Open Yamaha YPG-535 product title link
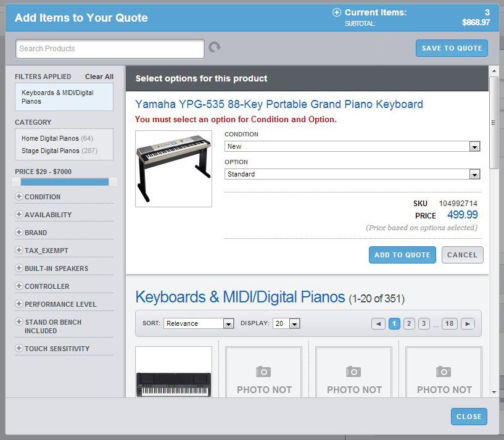This screenshot has width=504, height=440. [279, 104]
